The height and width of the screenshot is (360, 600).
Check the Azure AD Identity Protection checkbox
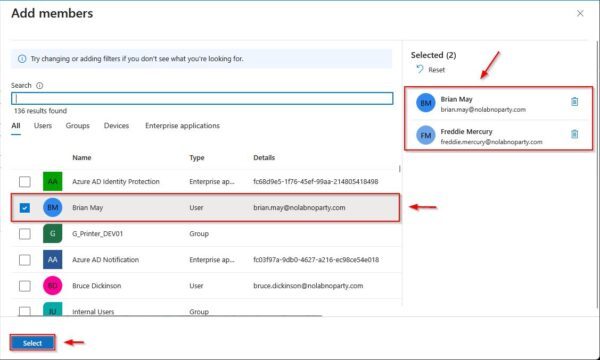25,181
